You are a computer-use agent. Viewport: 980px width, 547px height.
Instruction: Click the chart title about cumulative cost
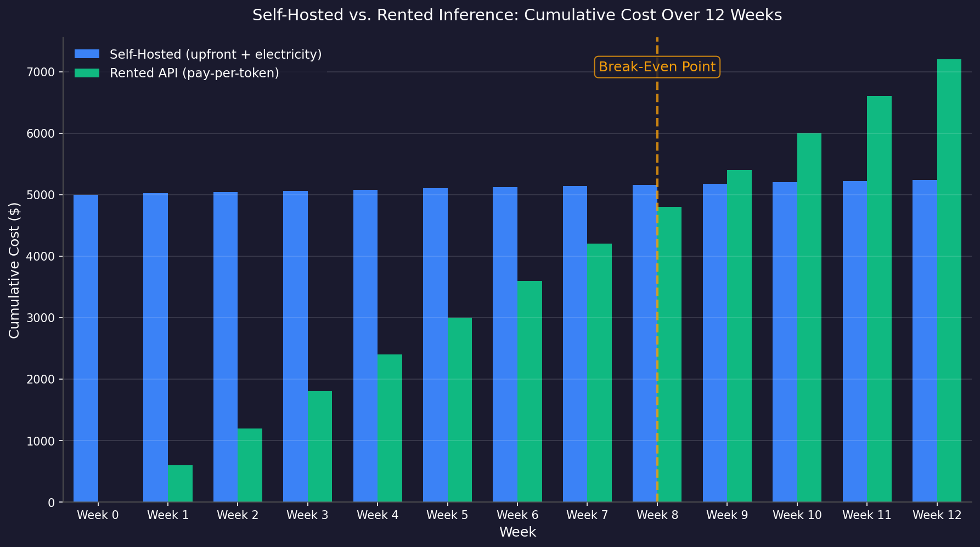pos(517,15)
